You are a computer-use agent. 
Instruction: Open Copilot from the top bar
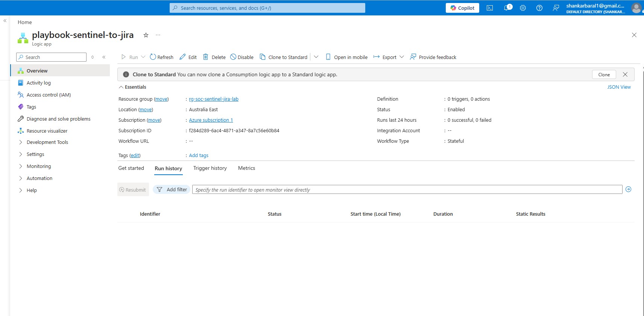coord(462,8)
